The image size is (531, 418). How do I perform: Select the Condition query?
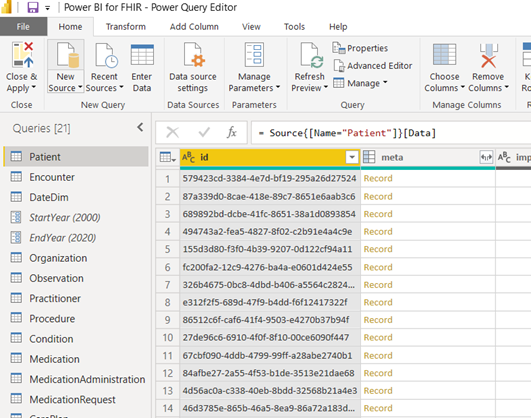pyautogui.click(x=76, y=339)
